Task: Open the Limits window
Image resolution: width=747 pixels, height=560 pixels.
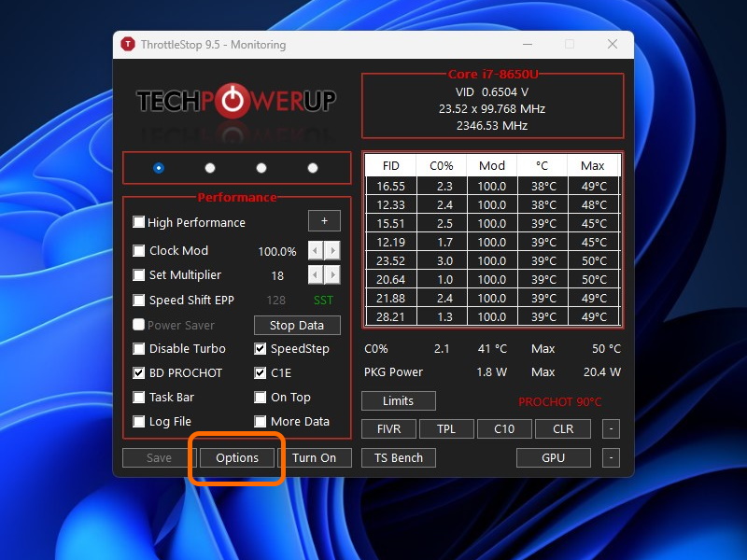Action: click(x=398, y=400)
